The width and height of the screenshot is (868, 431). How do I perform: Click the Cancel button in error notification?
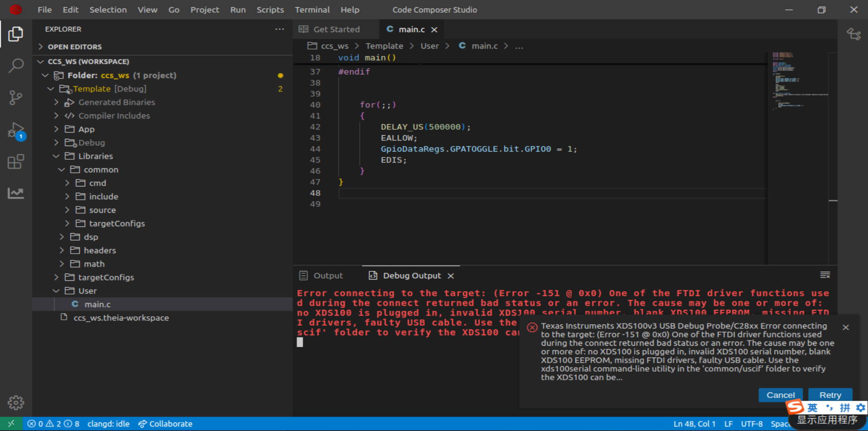pos(780,395)
